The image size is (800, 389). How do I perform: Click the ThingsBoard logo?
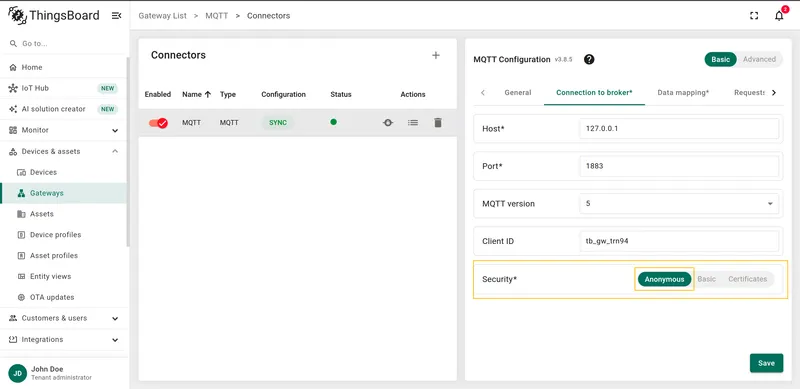pyautogui.click(x=54, y=15)
